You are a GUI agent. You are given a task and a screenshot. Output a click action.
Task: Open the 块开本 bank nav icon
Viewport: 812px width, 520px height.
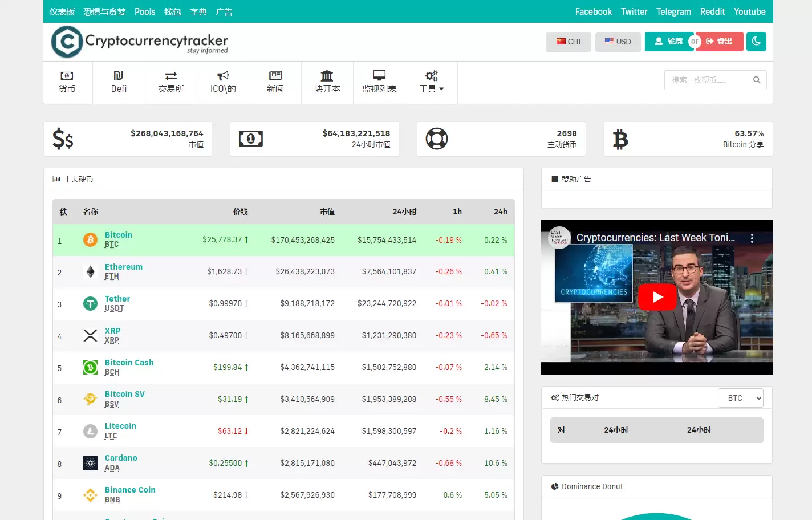(327, 75)
